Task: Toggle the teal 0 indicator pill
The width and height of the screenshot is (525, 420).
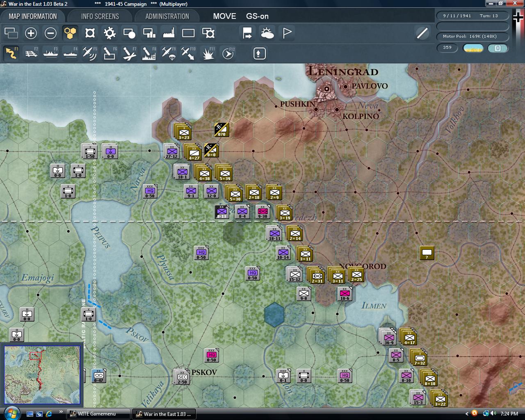Action: tap(498, 48)
